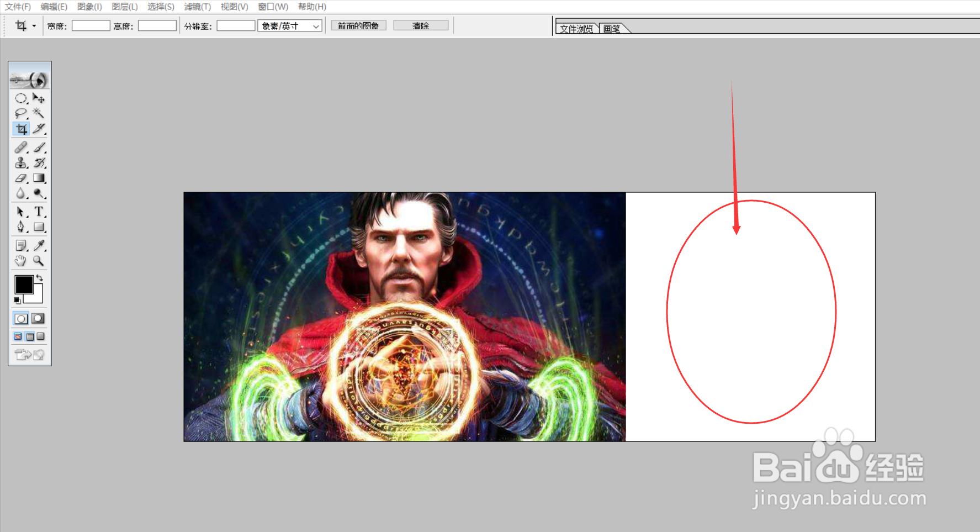The height and width of the screenshot is (532, 980).
Task: Enable Full screen mode
Action: [x=41, y=336]
